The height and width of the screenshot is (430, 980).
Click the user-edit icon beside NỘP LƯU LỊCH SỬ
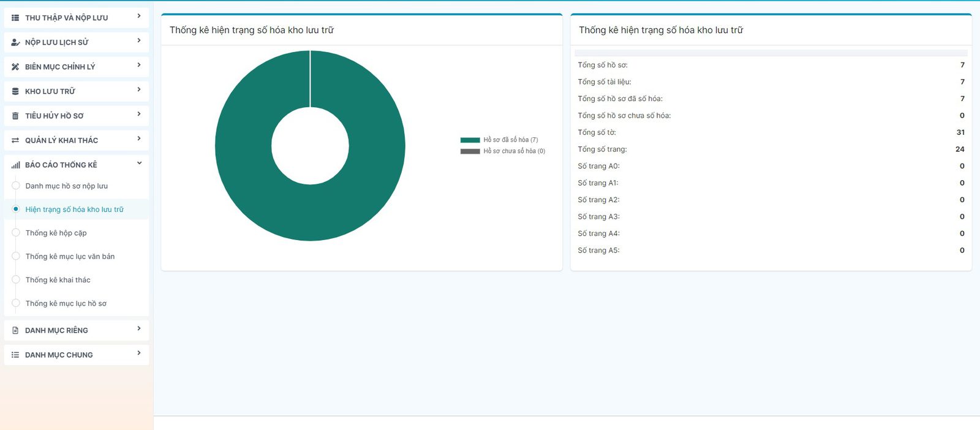tap(15, 42)
